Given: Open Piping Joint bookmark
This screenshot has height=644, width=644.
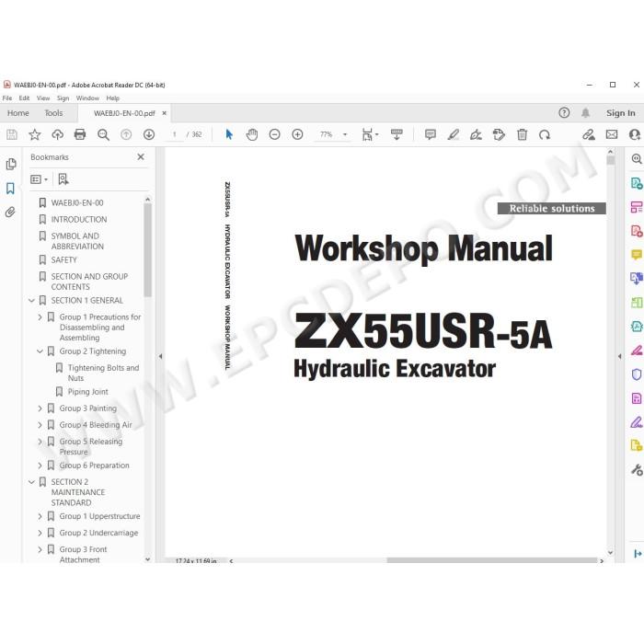Looking at the screenshot, I should point(88,392).
